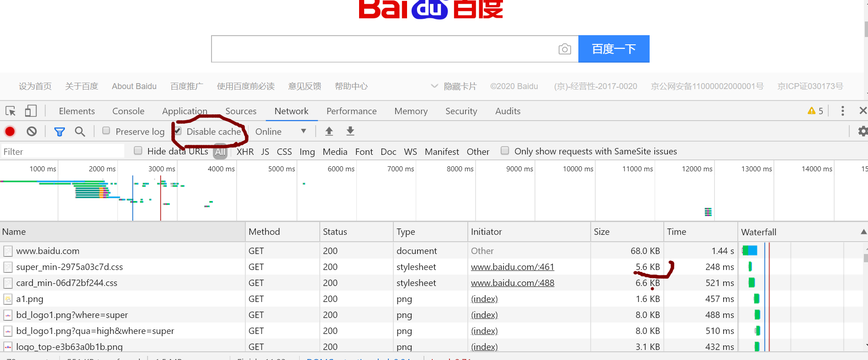This screenshot has width=868, height=360.
Task: Select the card_min-06d72bf244.css request
Action: click(x=67, y=283)
